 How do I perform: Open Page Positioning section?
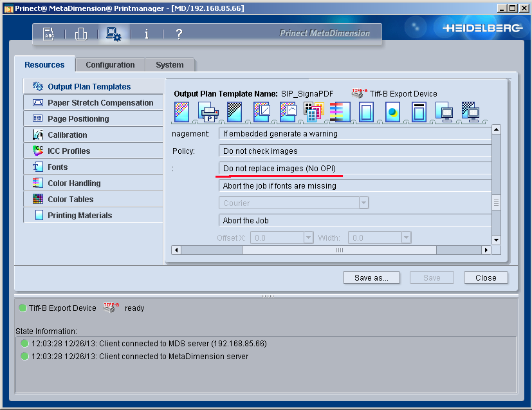[x=93, y=118]
